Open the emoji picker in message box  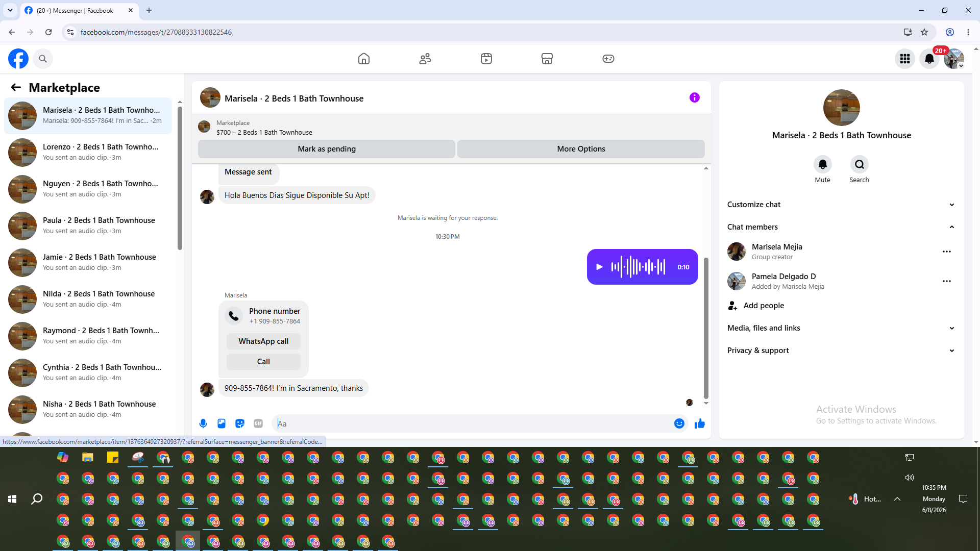[x=679, y=423]
